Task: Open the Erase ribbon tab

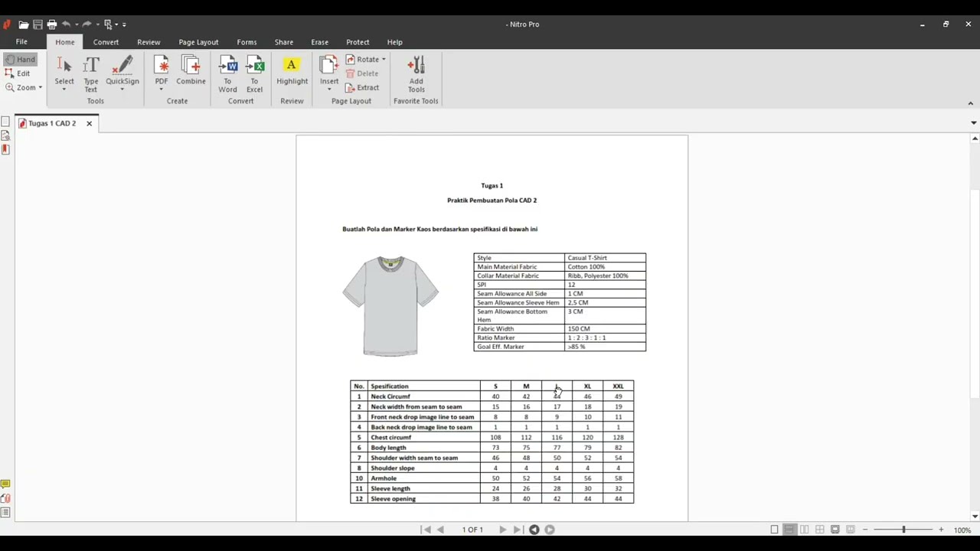Action: coord(319,42)
